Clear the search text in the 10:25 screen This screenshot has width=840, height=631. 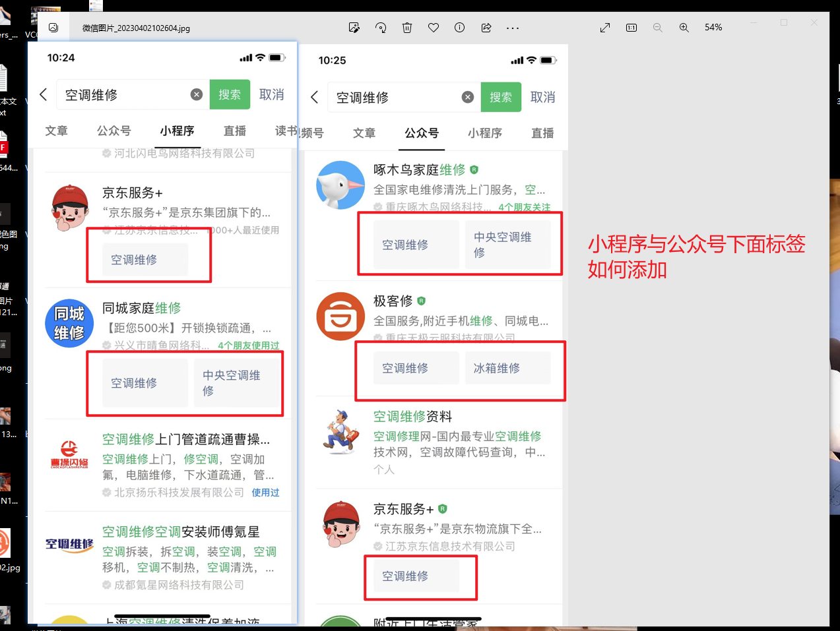click(468, 97)
